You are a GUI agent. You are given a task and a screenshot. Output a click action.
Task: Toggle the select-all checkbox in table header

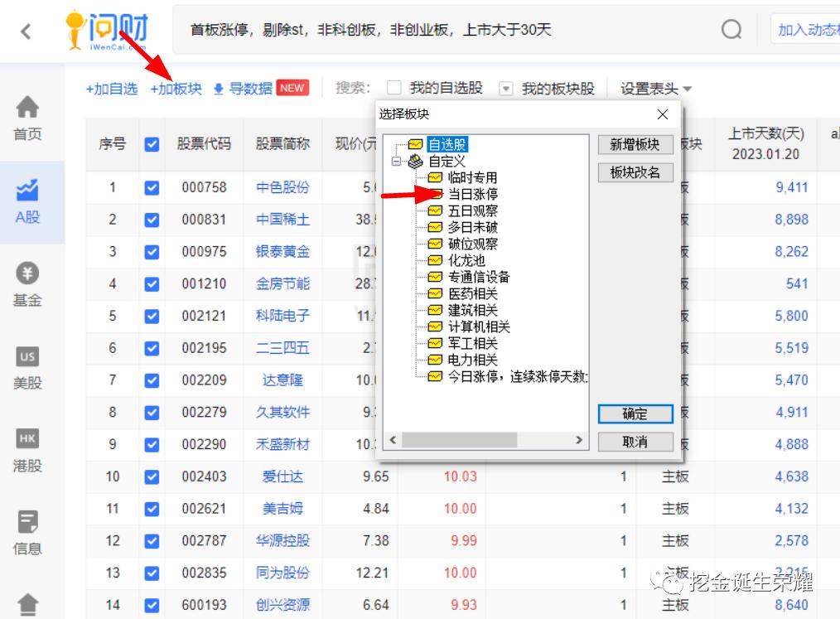152,143
